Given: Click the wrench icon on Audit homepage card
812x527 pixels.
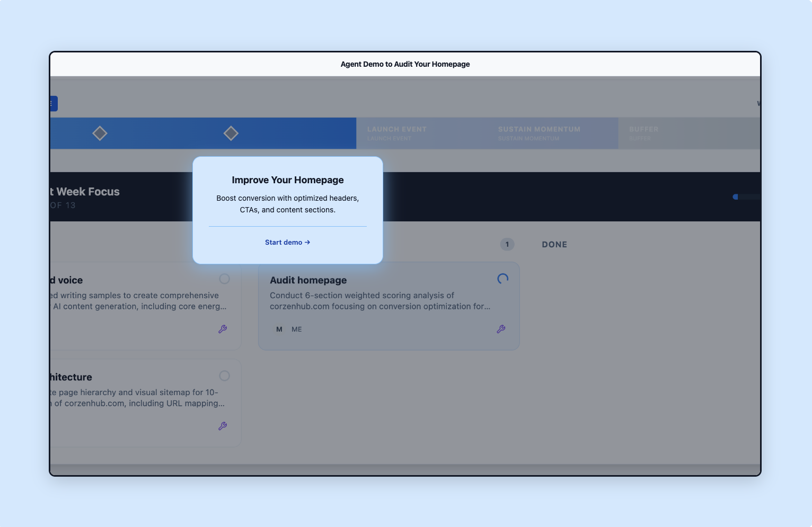Looking at the screenshot, I should (x=501, y=329).
